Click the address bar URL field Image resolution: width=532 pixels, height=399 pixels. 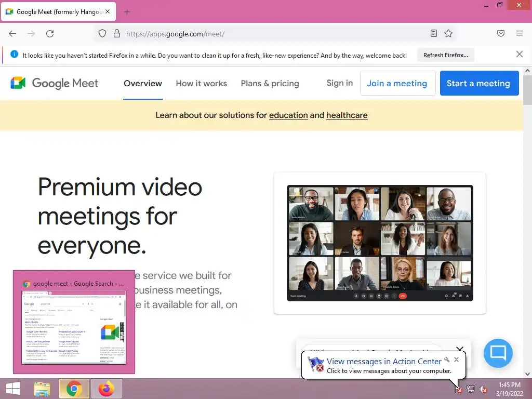tap(275, 34)
